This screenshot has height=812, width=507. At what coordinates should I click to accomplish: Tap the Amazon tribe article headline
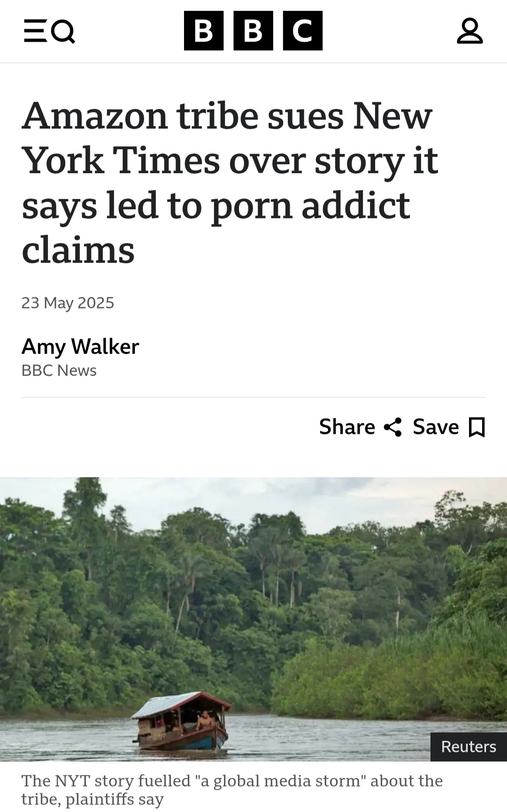click(x=230, y=182)
